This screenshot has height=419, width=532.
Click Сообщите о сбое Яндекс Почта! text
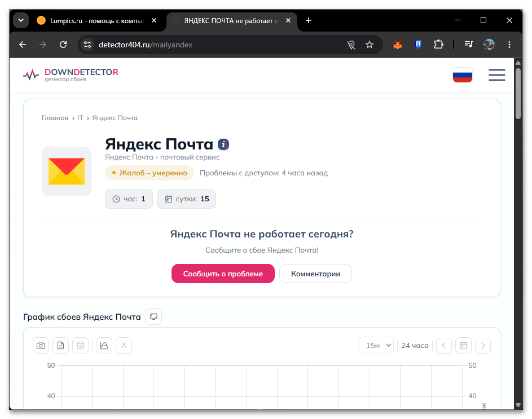pyautogui.click(x=262, y=250)
